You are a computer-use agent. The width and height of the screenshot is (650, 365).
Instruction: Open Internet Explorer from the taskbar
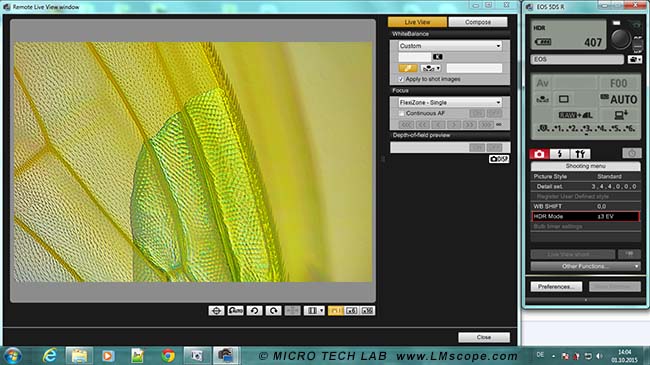point(50,355)
